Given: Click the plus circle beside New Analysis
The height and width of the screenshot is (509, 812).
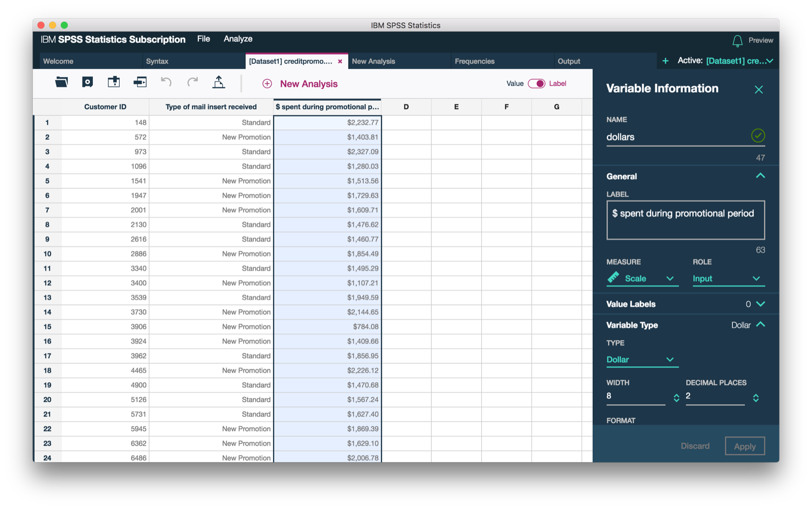Looking at the screenshot, I should point(267,84).
